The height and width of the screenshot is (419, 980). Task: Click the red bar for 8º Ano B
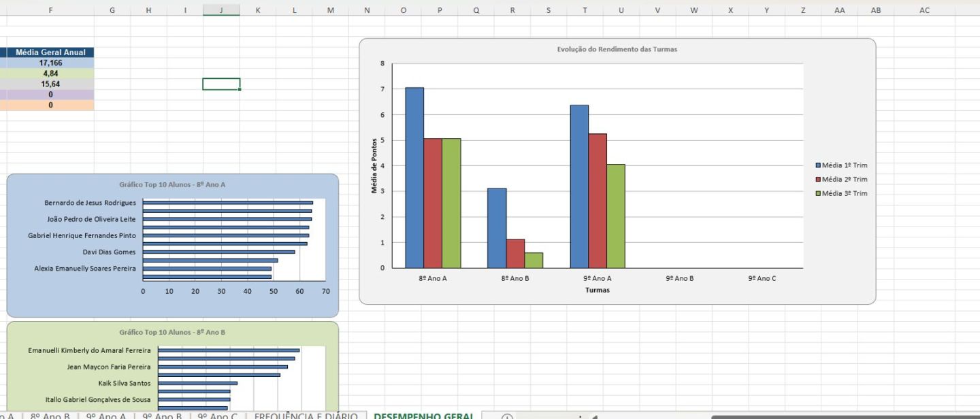click(x=515, y=254)
